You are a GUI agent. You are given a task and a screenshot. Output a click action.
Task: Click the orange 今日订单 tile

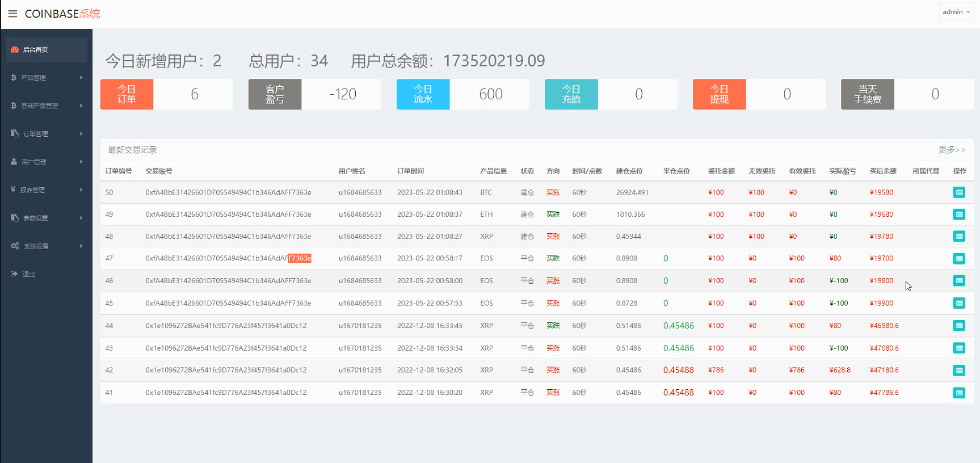(x=127, y=94)
